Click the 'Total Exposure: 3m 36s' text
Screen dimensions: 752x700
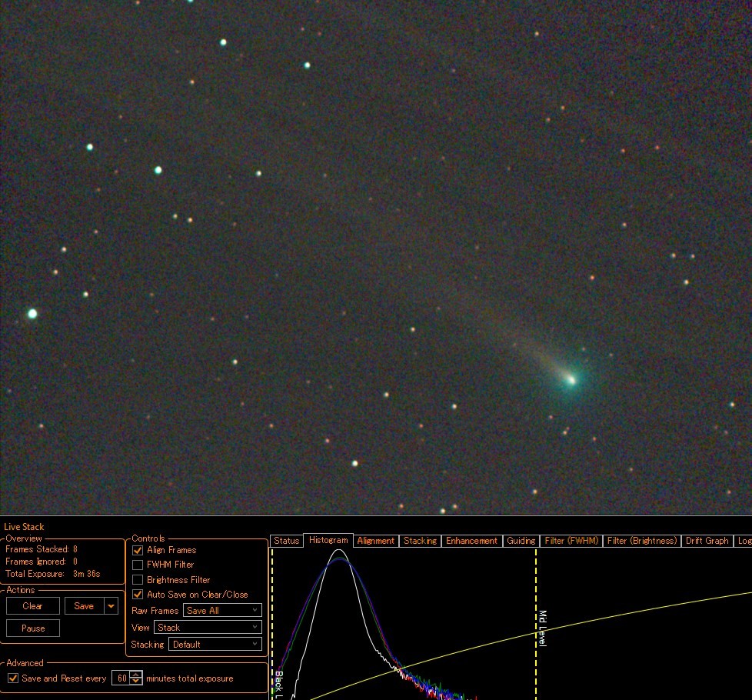pos(53,574)
